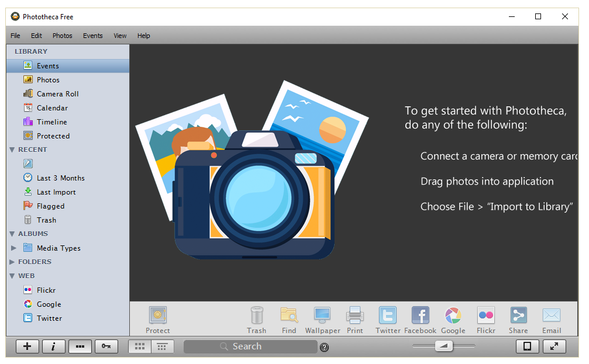The image size is (589, 364).
Task: Click the Flickr toolbar icon
Action: click(x=485, y=316)
